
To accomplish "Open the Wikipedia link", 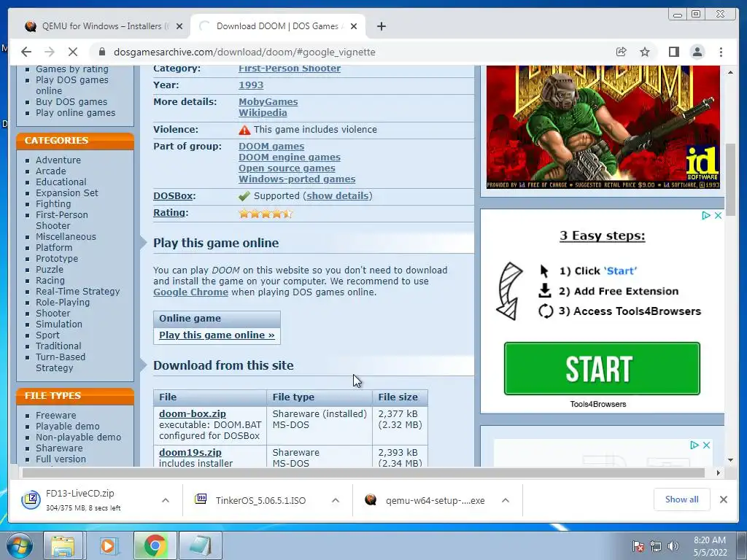I will [263, 113].
